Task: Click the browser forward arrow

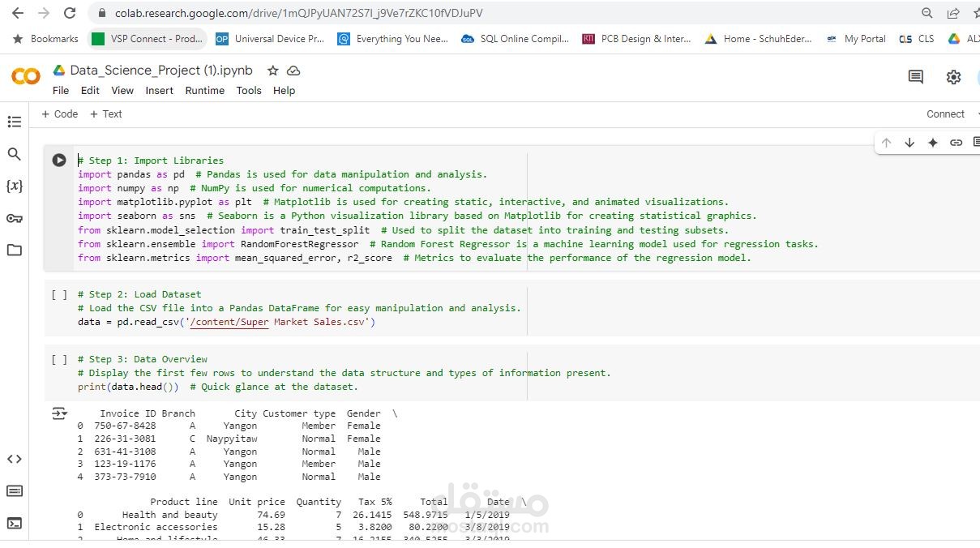Action: pos(44,13)
